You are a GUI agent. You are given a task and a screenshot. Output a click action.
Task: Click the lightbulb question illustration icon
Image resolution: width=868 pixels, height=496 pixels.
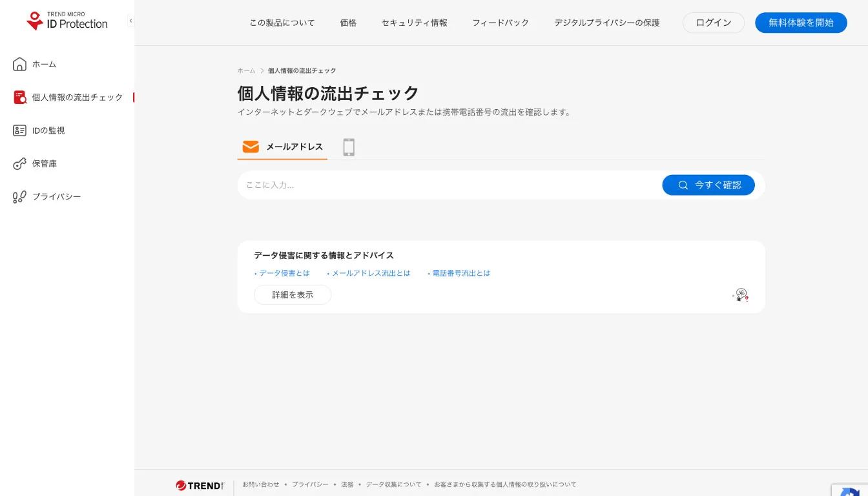click(x=741, y=295)
